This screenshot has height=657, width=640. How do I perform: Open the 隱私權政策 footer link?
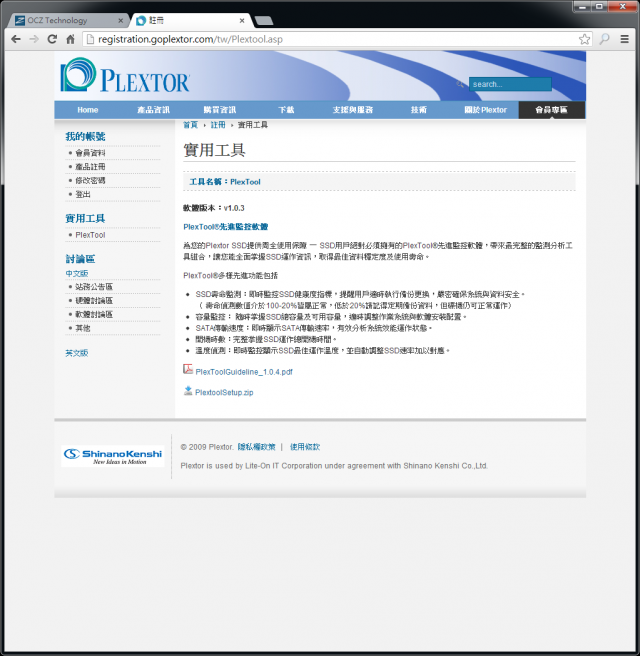[257, 447]
